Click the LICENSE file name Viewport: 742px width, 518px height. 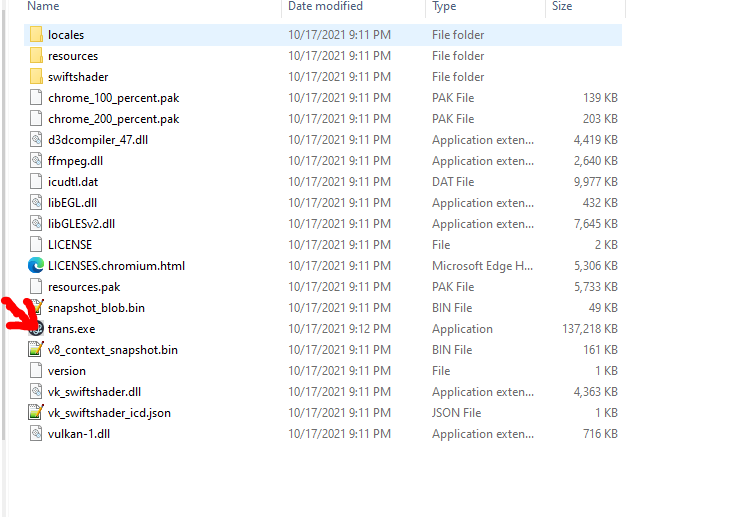coord(70,245)
